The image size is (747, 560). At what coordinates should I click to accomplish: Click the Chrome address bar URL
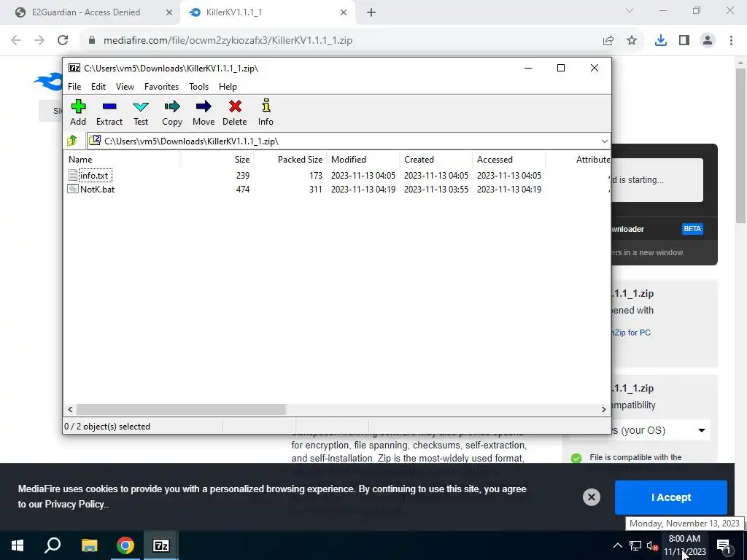(x=228, y=41)
